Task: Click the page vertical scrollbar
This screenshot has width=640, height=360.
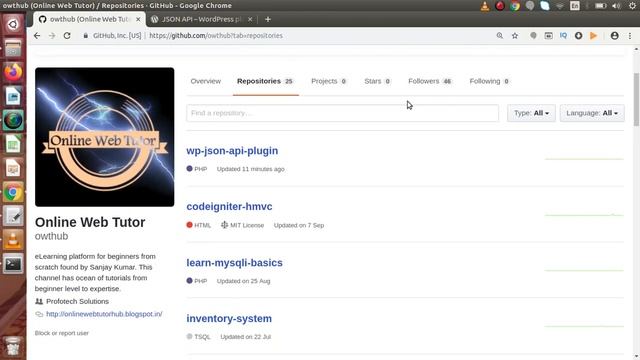Action: coord(636,99)
